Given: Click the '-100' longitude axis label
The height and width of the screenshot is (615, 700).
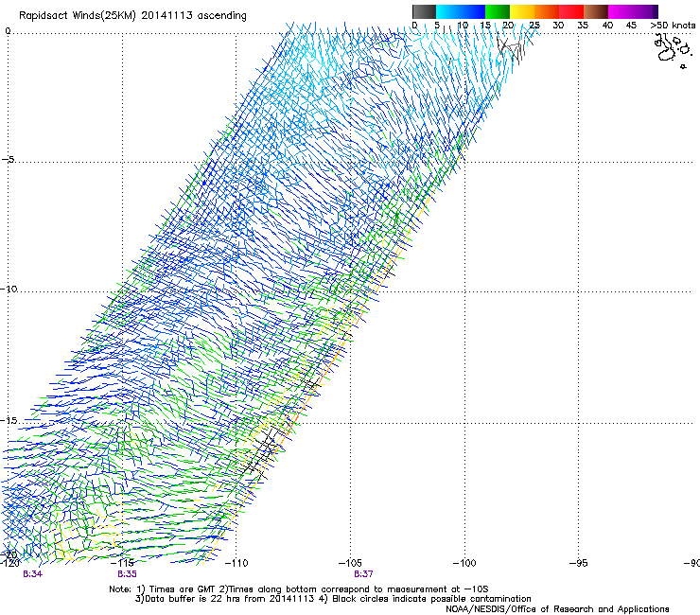Looking at the screenshot, I should [464, 563].
